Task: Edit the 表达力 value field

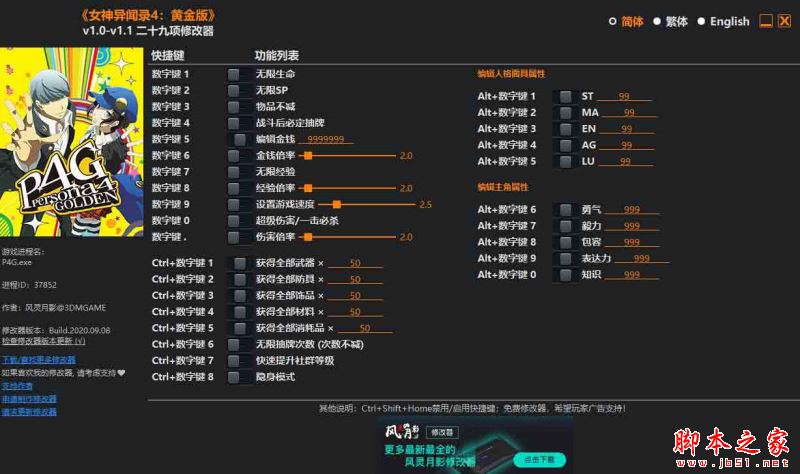Action: [641, 259]
